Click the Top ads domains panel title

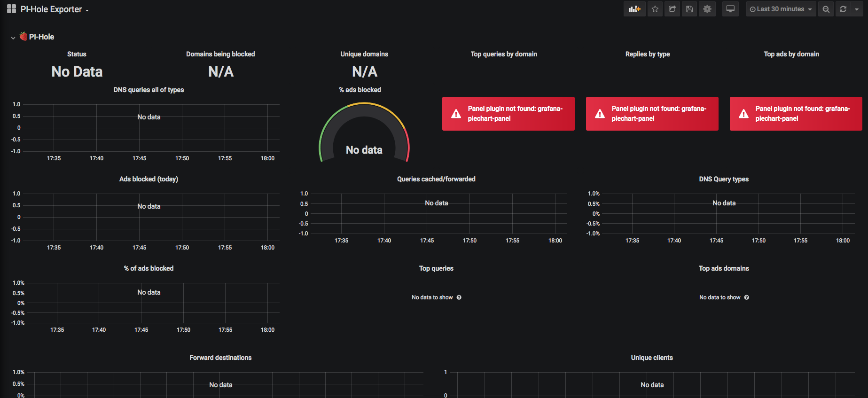click(724, 268)
